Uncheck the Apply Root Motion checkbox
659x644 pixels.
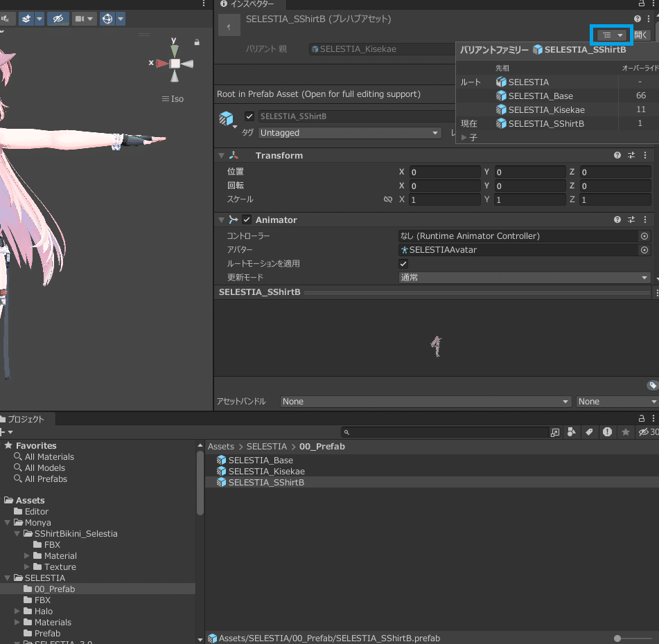(x=403, y=263)
